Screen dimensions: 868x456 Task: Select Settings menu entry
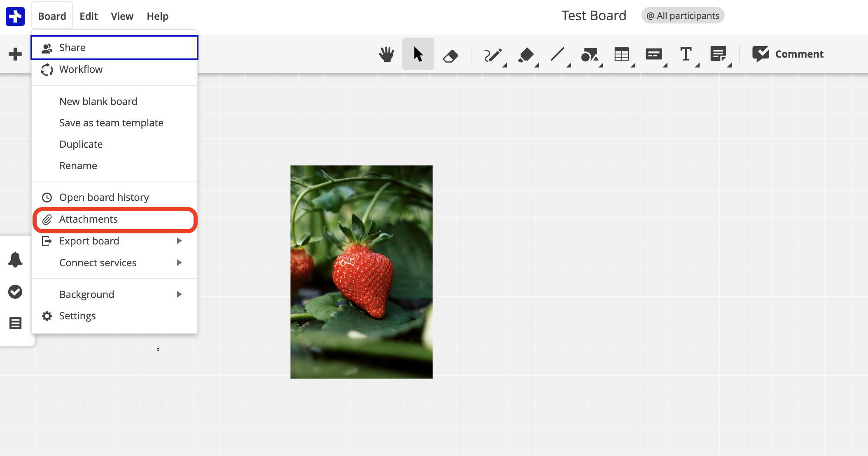point(114,316)
